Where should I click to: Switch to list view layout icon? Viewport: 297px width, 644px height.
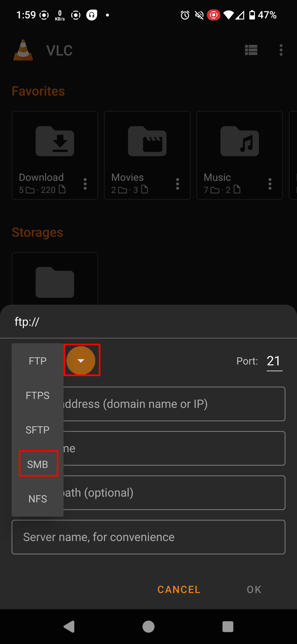(x=251, y=50)
